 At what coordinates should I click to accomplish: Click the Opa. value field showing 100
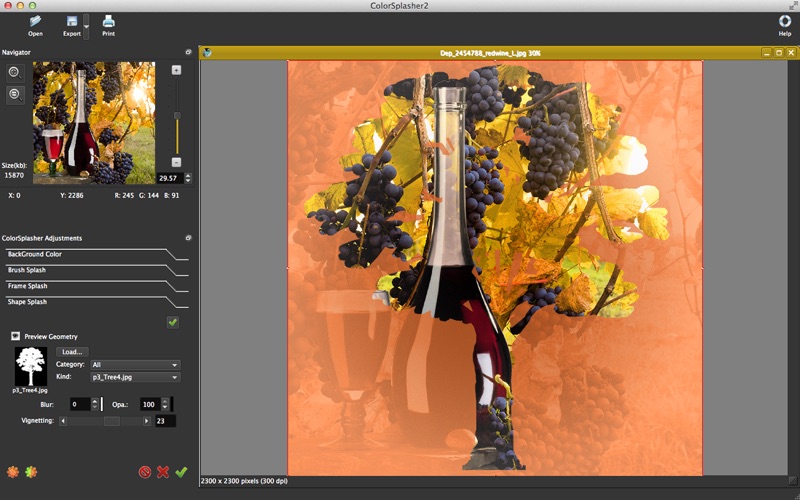coord(151,405)
